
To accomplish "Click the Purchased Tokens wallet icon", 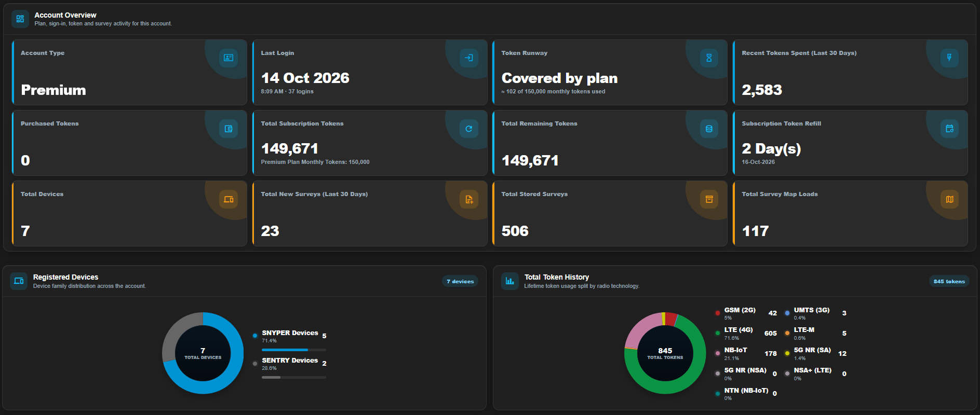I will pyautogui.click(x=229, y=129).
